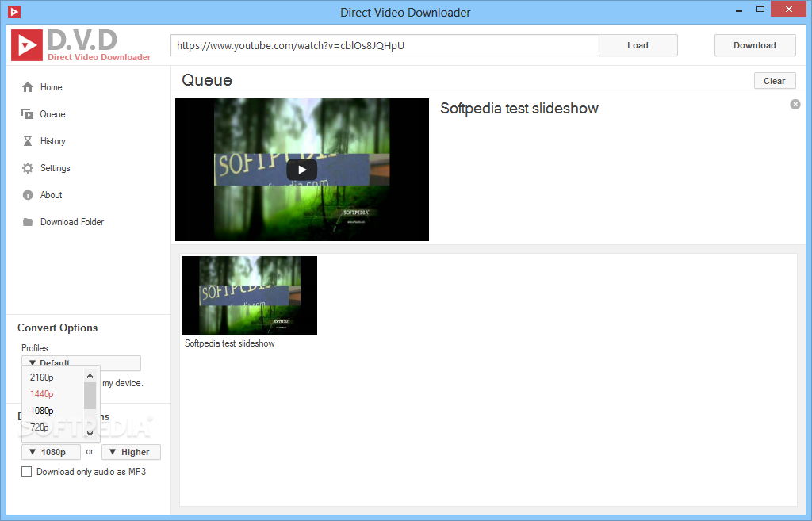
Task: Choose 720p from the resolution list
Action: tap(40, 427)
